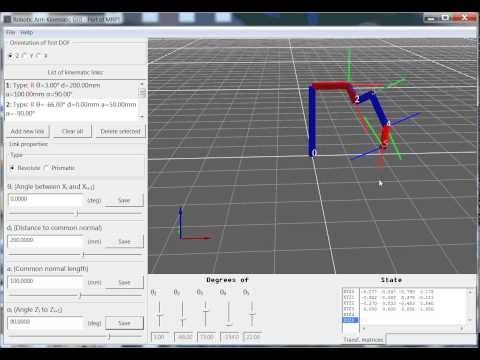480x360 pixels.
Task: Save the θ angle value
Action: pyautogui.click(x=124, y=200)
